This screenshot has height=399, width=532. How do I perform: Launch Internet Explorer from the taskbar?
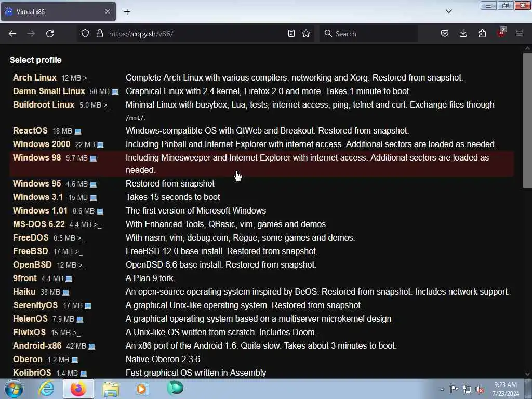pos(46,389)
